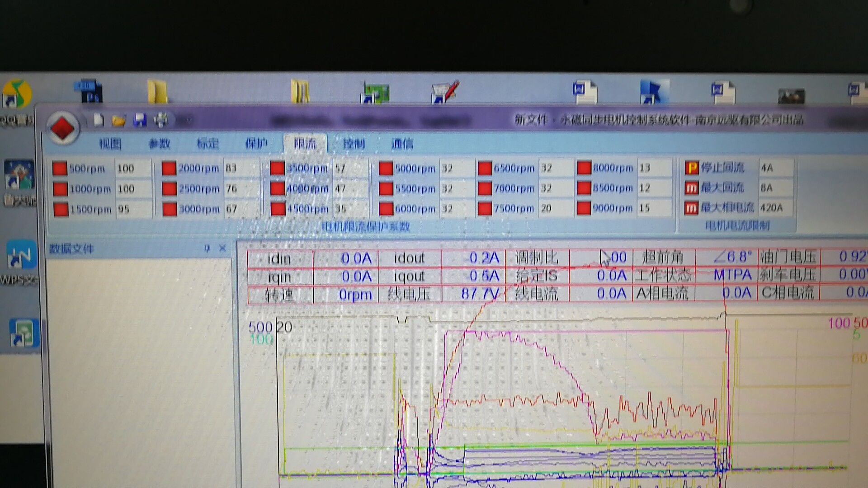Click the Print icon in quick toolbar
The width and height of the screenshot is (868, 488).
tap(160, 120)
